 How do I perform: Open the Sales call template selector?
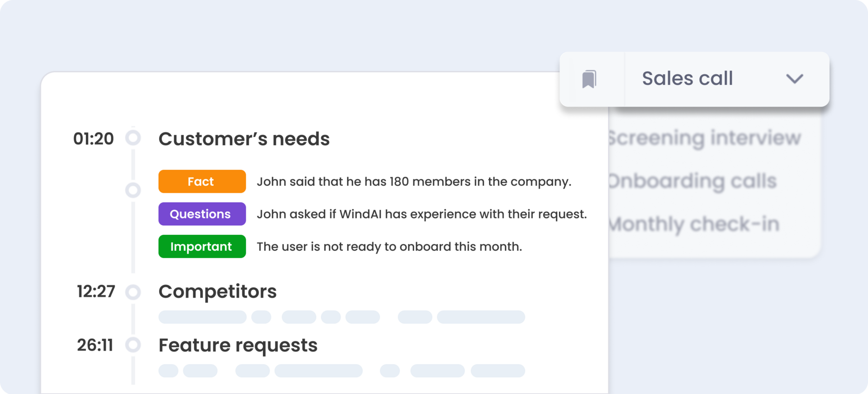click(x=688, y=79)
